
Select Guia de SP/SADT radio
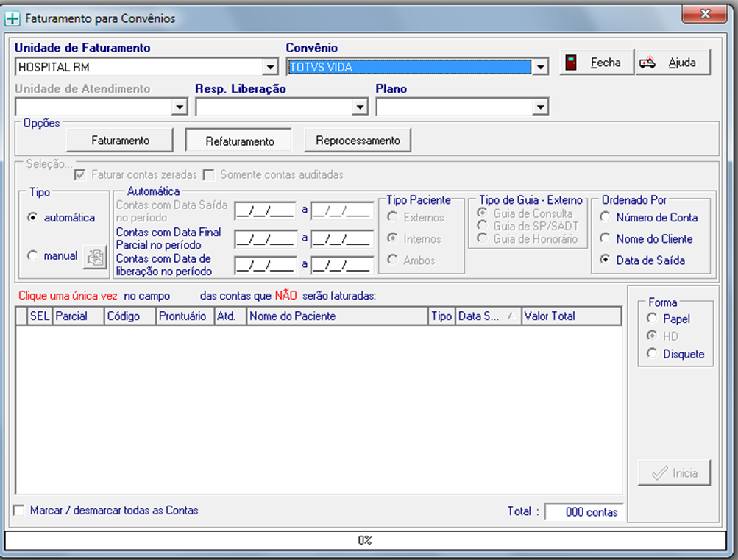(x=482, y=225)
